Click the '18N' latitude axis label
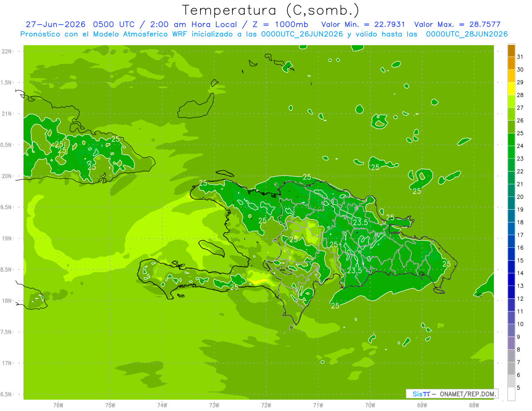The width and height of the screenshot is (532, 411). coord(8,301)
